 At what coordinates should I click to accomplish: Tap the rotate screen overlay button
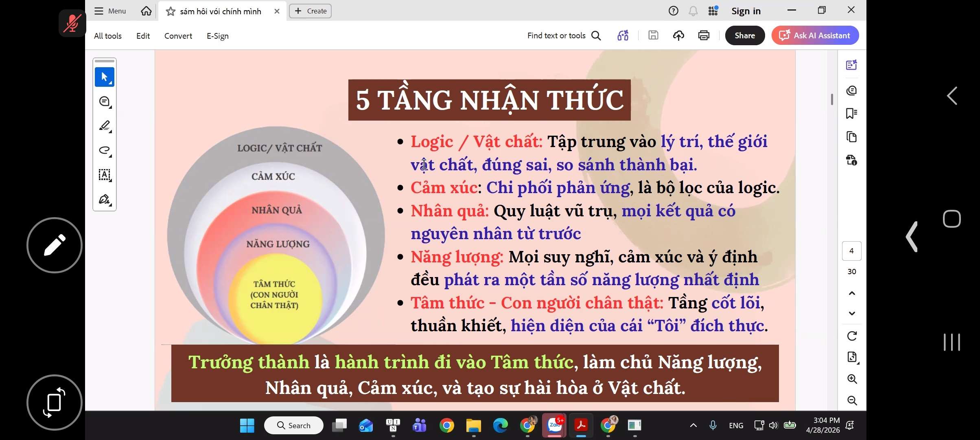[55, 403]
